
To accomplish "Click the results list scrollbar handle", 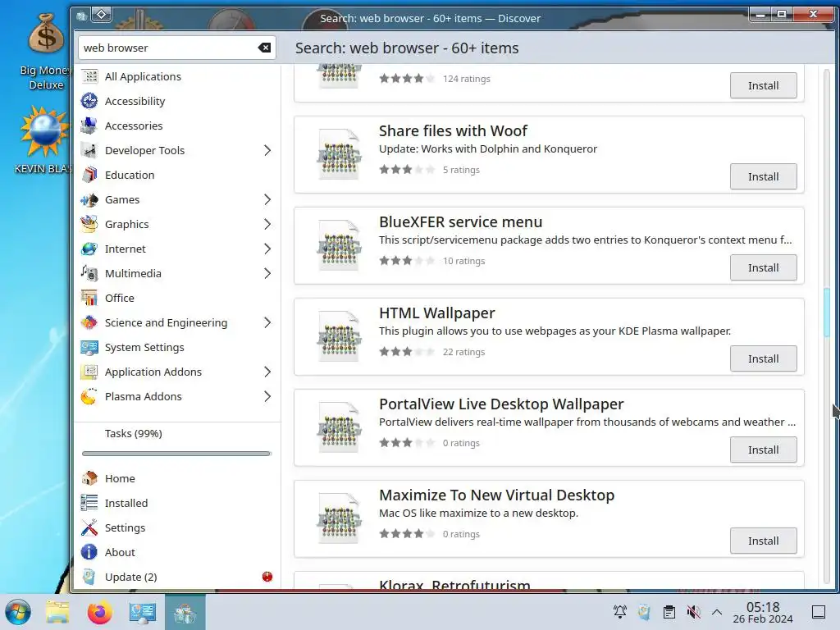I will (827, 313).
